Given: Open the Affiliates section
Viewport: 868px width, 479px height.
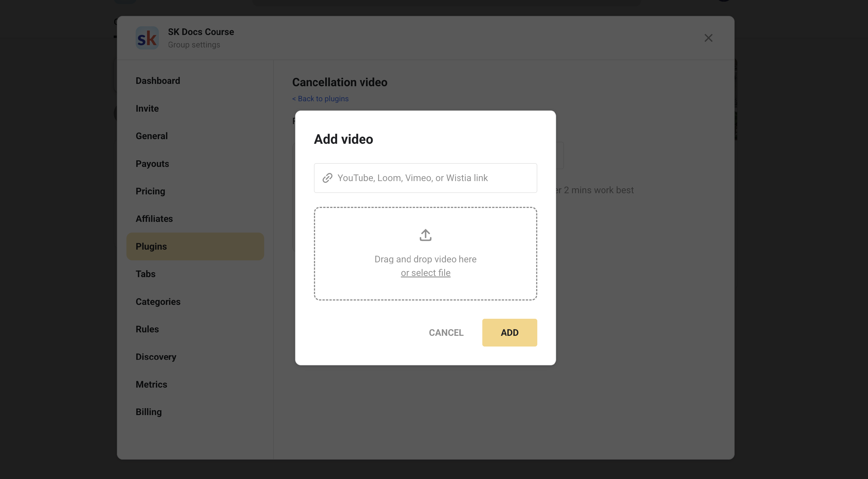Looking at the screenshot, I should 154,219.
